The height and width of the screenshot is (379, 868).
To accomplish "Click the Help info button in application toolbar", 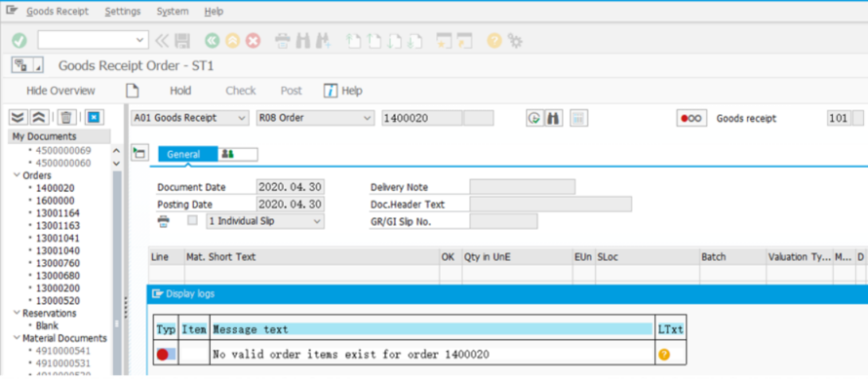I will (x=343, y=91).
